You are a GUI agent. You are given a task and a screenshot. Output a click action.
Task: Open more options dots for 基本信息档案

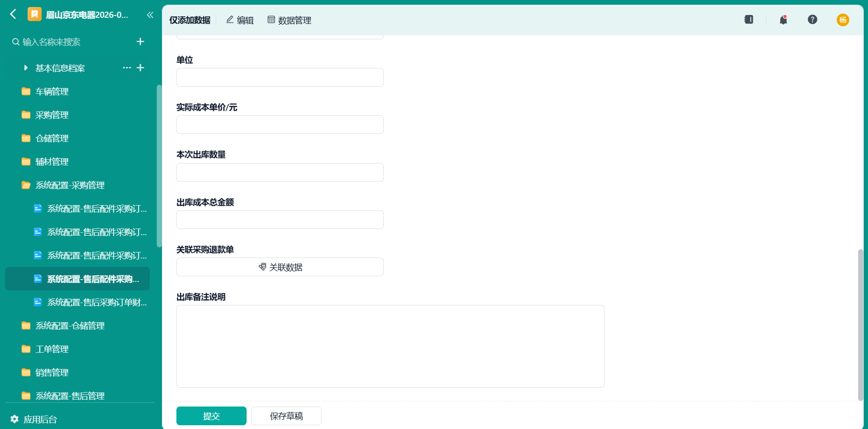[x=127, y=68]
